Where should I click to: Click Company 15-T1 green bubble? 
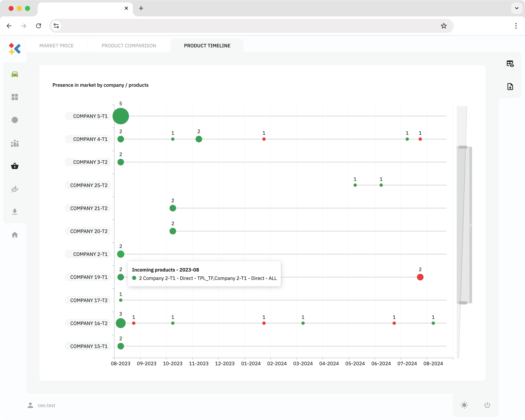[121, 346]
